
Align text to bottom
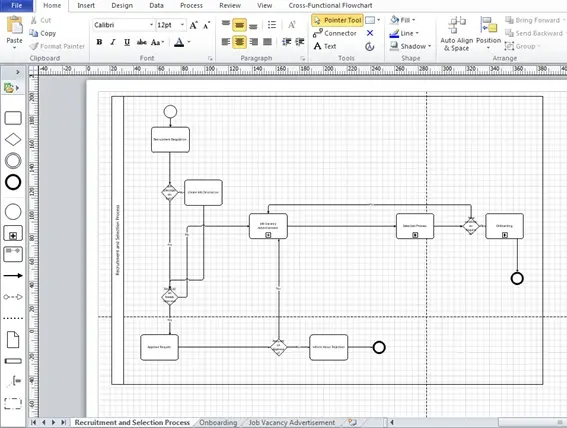[x=253, y=25]
